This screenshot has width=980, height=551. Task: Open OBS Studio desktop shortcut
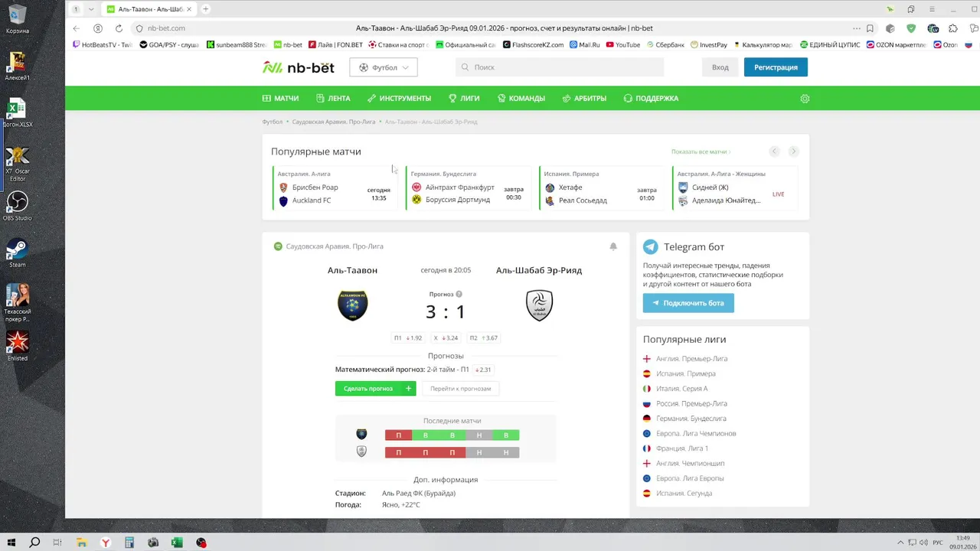click(x=17, y=206)
